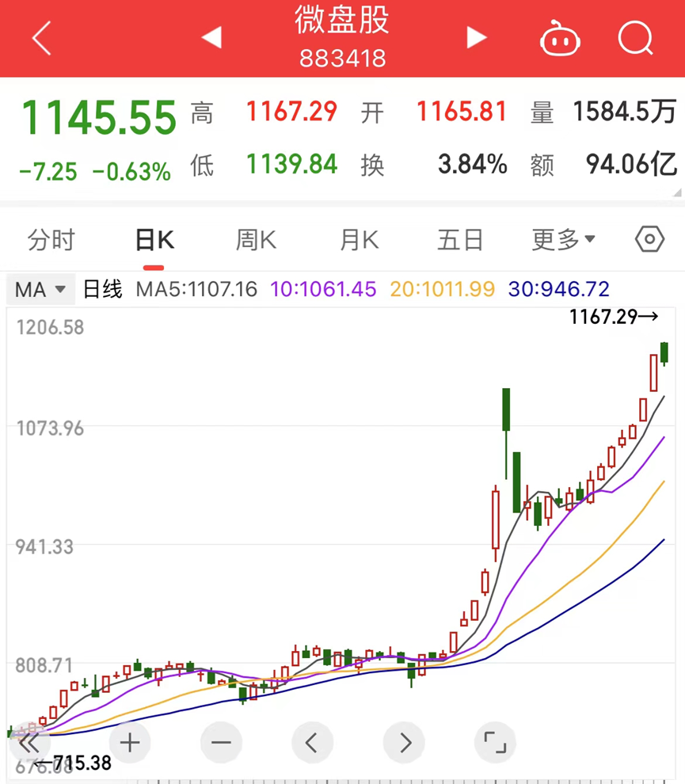This screenshot has height=784, width=685.
Task: Tap the back navigation arrow
Action: 40,37
